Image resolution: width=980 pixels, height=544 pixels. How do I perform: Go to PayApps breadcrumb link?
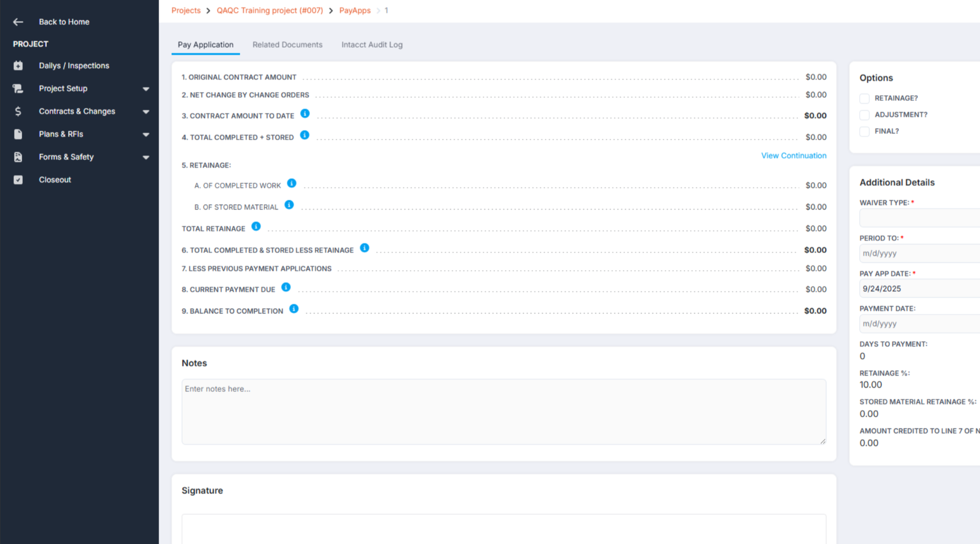click(x=355, y=10)
